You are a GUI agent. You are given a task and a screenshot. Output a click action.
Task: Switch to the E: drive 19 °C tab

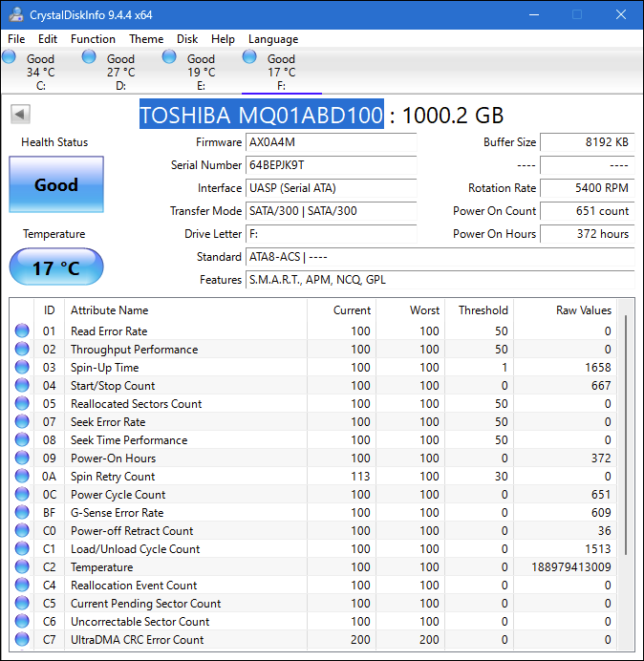point(202,72)
